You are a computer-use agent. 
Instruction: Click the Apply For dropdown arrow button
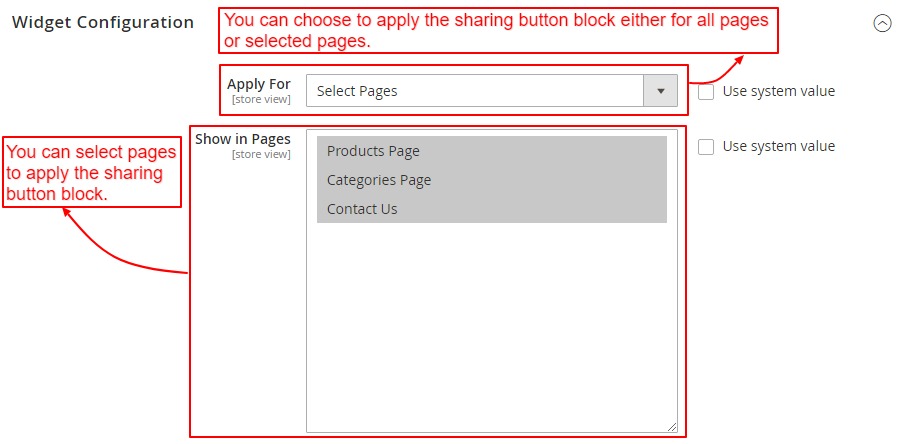[660, 91]
